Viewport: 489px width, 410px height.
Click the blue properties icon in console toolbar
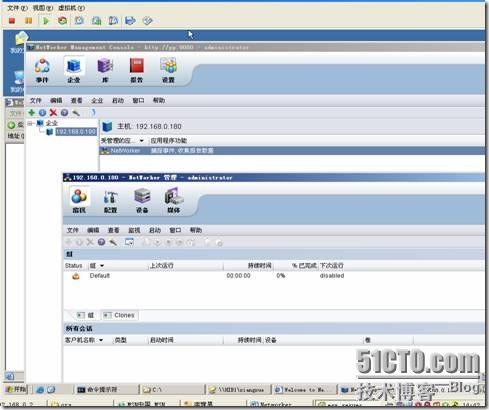pyautogui.click(x=42, y=113)
